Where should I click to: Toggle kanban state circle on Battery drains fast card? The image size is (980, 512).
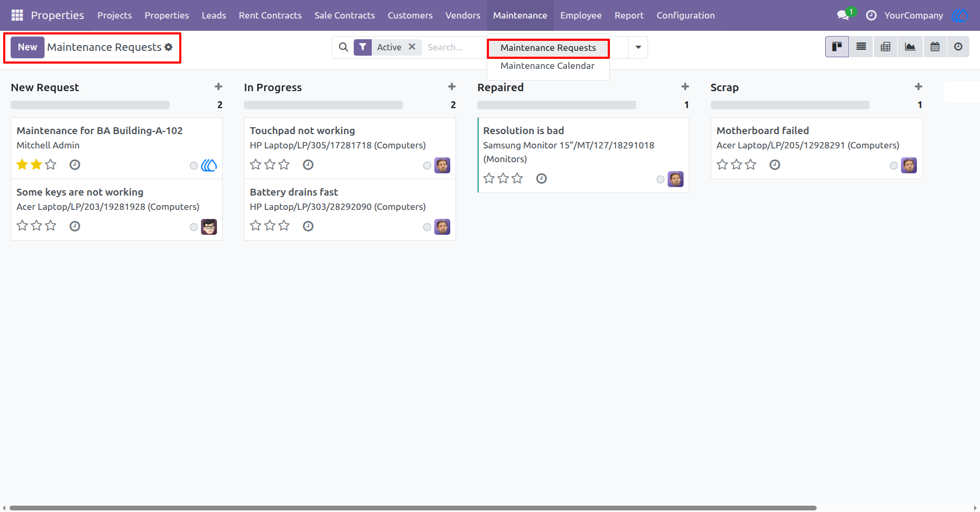(x=427, y=227)
